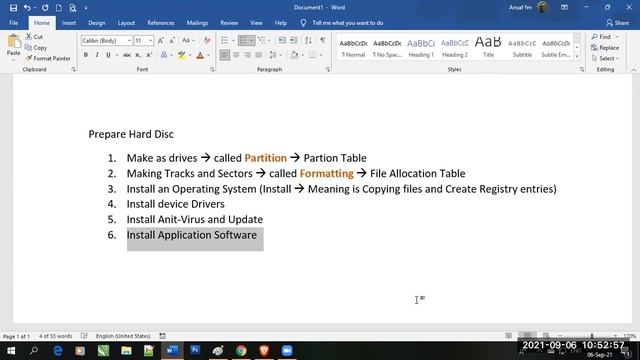Increase font size with the grow font icon
The width and height of the screenshot is (640, 360).
160,40
